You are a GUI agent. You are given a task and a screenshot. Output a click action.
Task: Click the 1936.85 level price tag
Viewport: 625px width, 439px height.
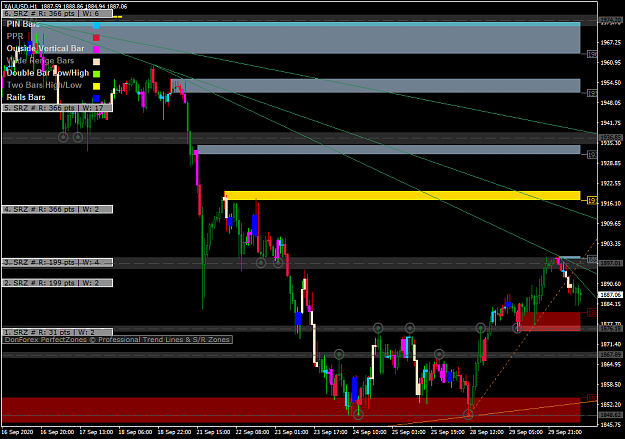pyautogui.click(x=610, y=137)
